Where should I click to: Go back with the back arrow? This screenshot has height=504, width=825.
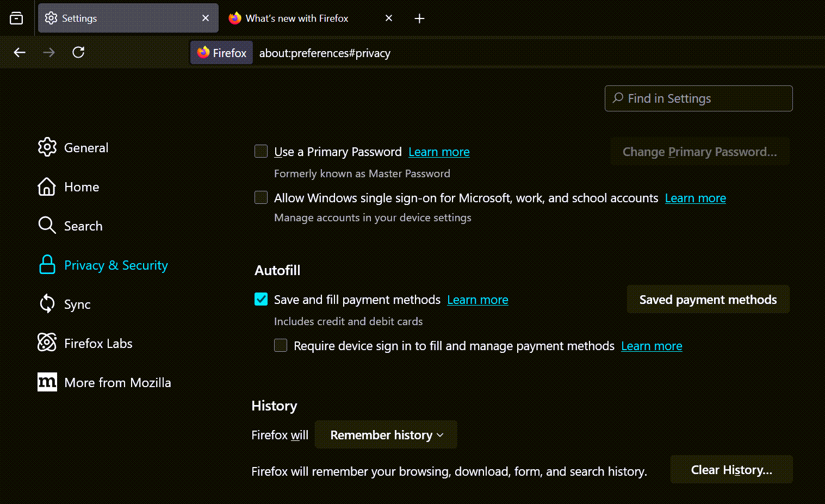20,52
